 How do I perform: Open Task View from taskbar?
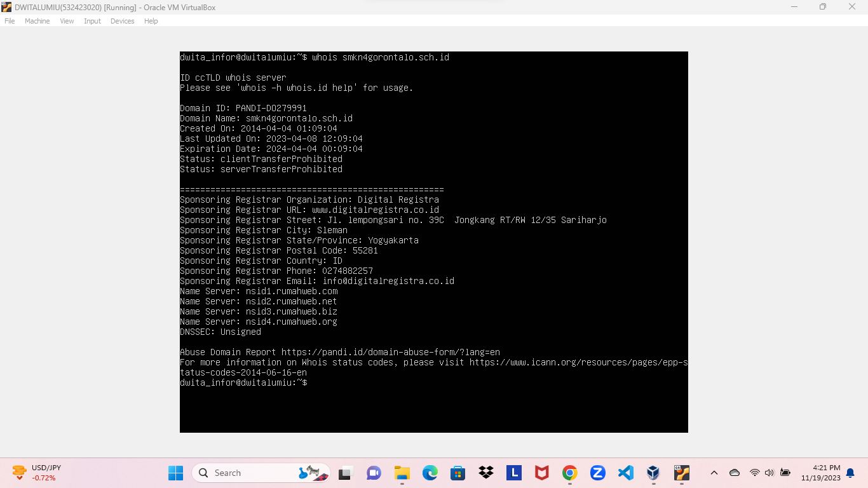coord(345,473)
